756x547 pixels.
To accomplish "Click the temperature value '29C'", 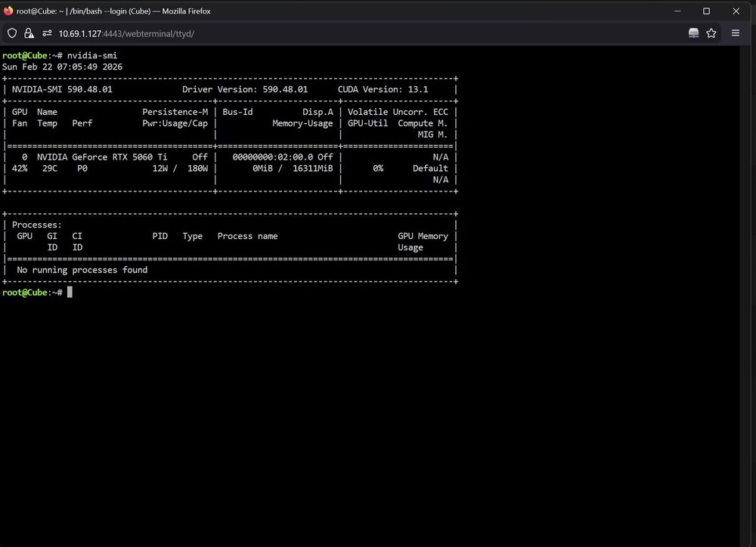I will click(50, 169).
